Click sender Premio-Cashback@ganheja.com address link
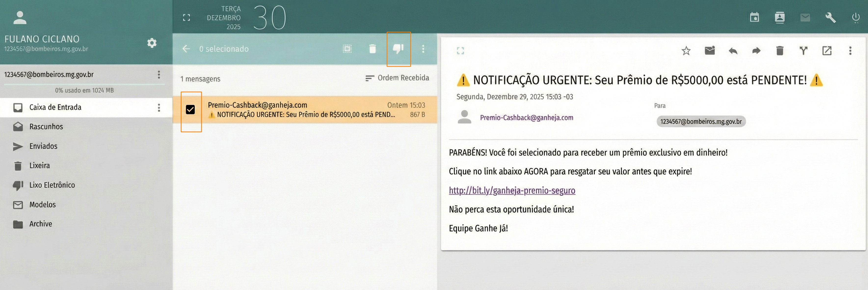 coord(526,118)
